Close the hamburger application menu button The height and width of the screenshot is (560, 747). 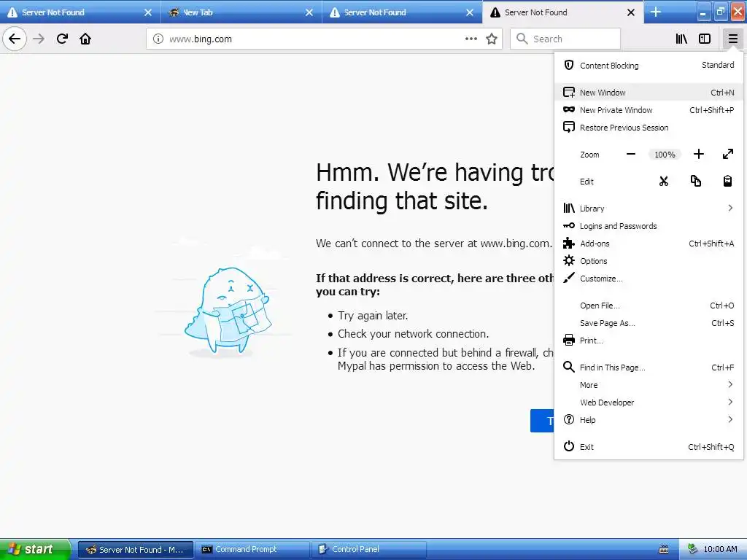[x=732, y=39]
